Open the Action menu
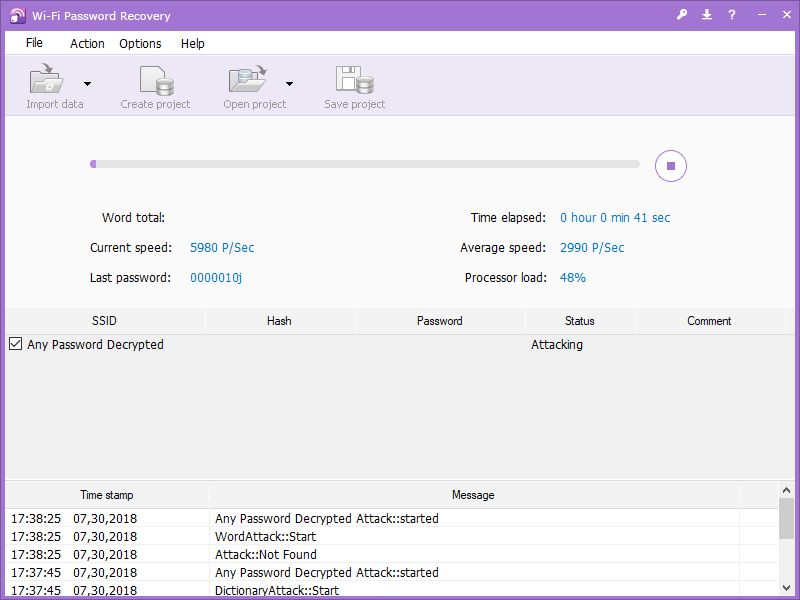The height and width of the screenshot is (600, 800). [x=87, y=43]
